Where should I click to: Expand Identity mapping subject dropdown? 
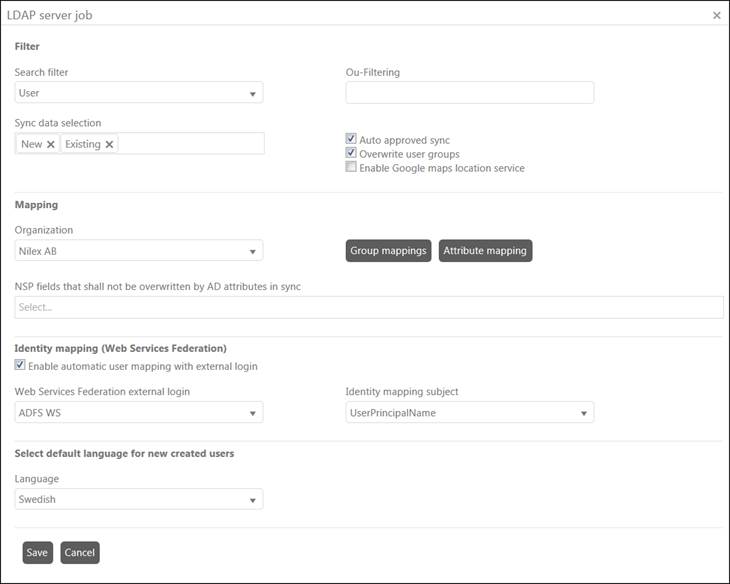pos(470,412)
